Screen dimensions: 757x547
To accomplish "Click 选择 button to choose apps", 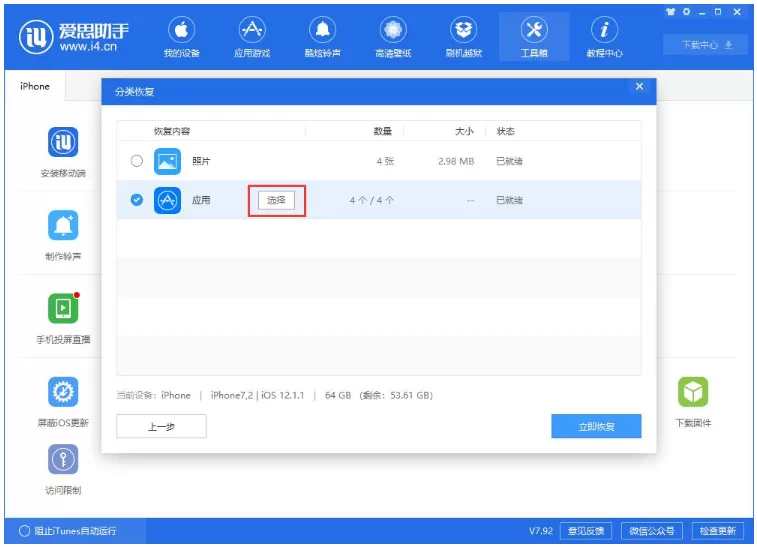I will point(276,200).
